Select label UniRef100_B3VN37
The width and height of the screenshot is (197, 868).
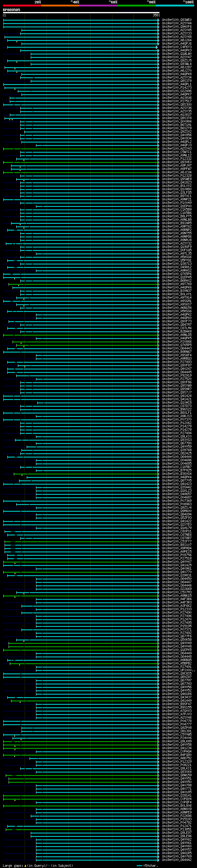177,291
